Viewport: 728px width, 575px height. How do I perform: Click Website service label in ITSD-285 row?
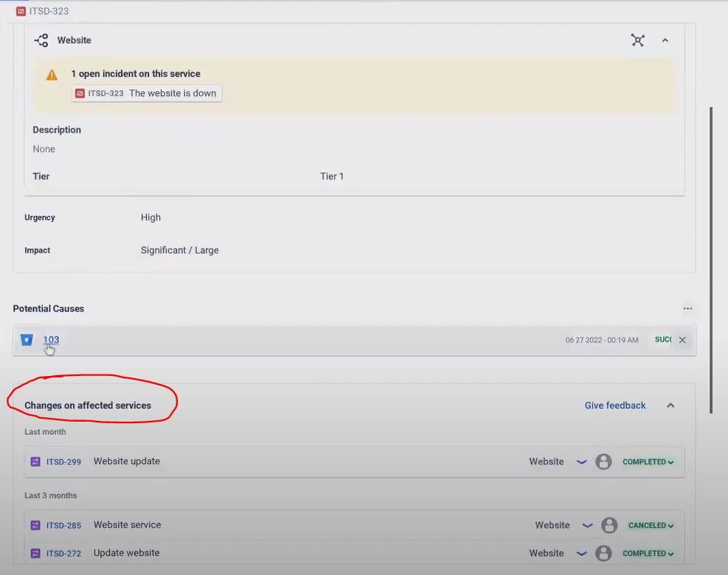click(552, 526)
